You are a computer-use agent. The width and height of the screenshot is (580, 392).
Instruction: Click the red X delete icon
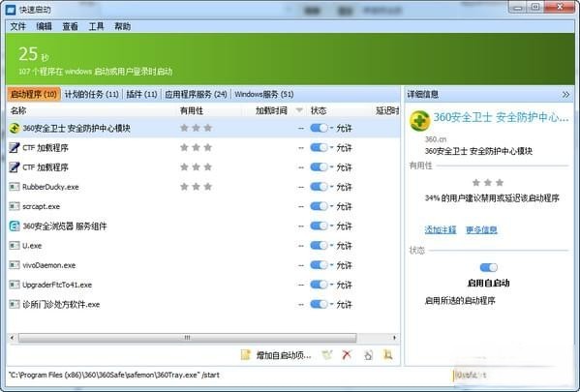[x=347, y=355]
